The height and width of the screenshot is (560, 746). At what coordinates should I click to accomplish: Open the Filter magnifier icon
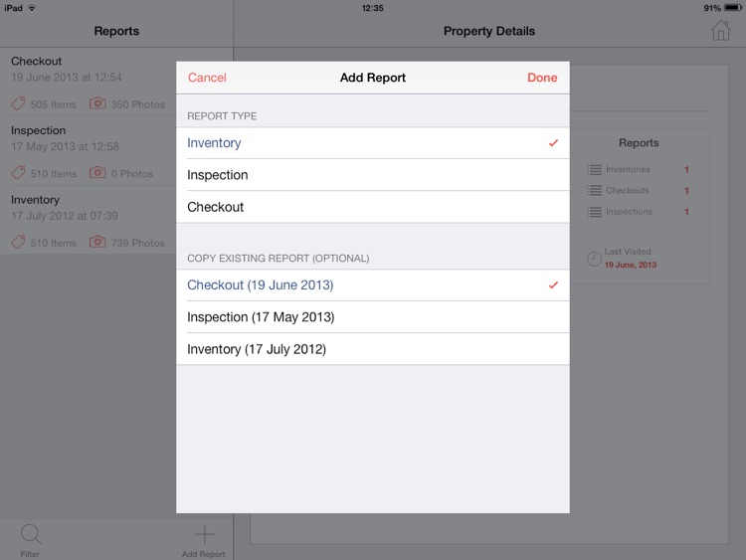point(31,534)
